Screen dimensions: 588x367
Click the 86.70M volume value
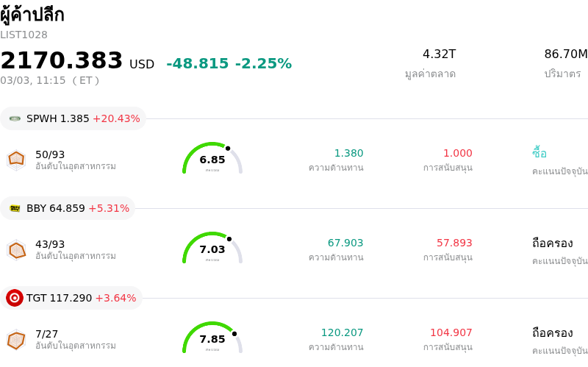point(565,54)
